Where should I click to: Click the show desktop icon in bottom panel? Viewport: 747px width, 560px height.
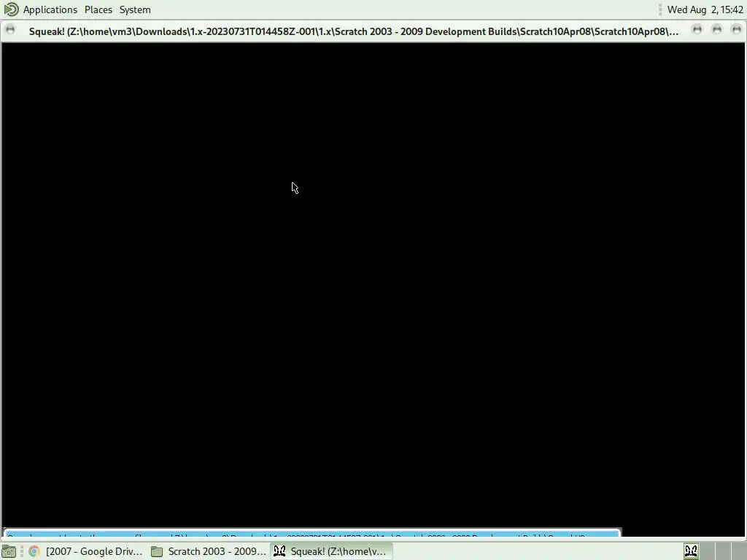pyautogui.click(x=9, y=551)
